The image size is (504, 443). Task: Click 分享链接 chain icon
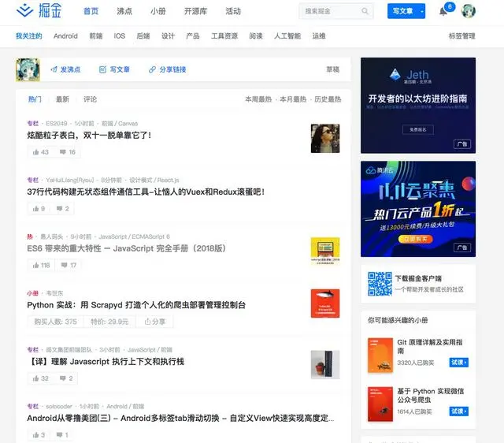(x=152, y=69)
